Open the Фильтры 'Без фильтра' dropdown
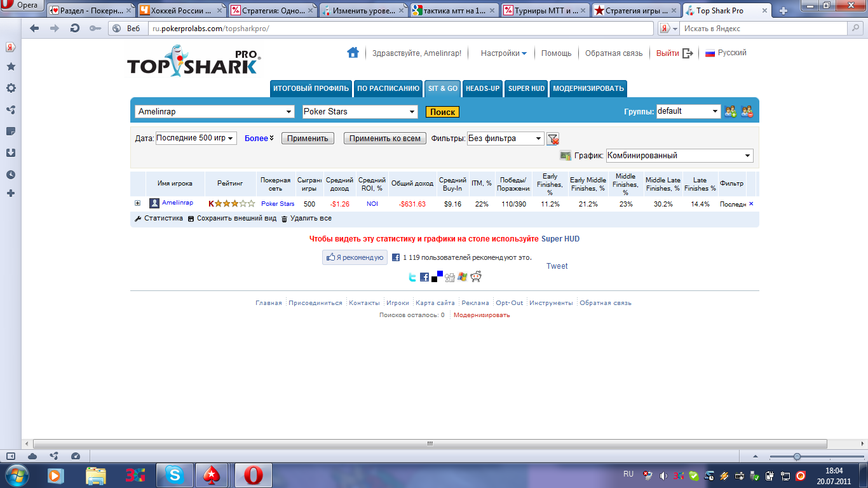 (x=506, y=139)
